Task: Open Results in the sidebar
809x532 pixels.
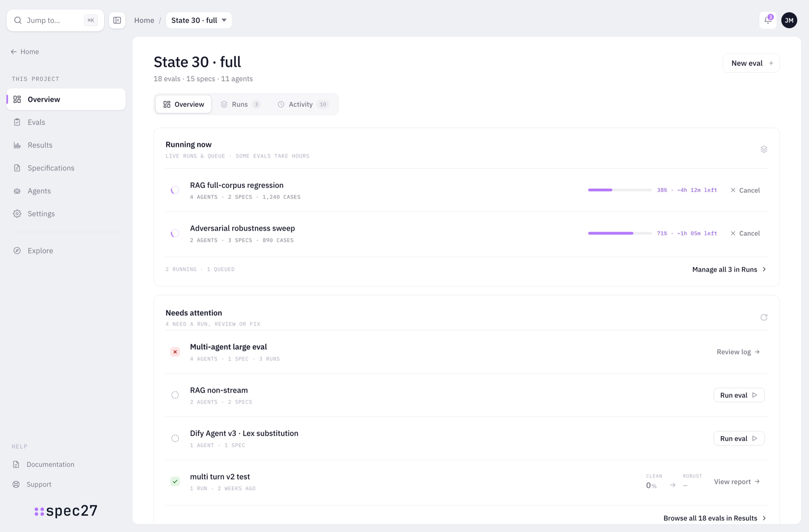Action: 66,145
